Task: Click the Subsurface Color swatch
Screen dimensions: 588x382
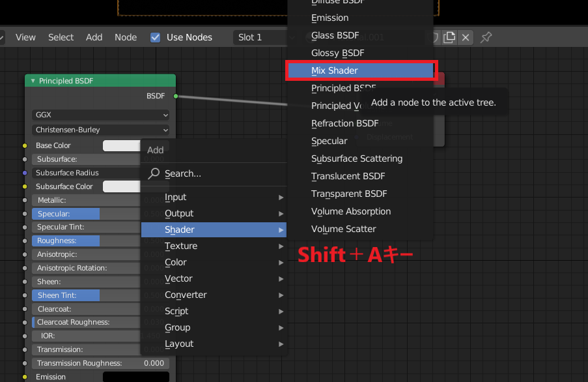Action: (x=122, y=186)
